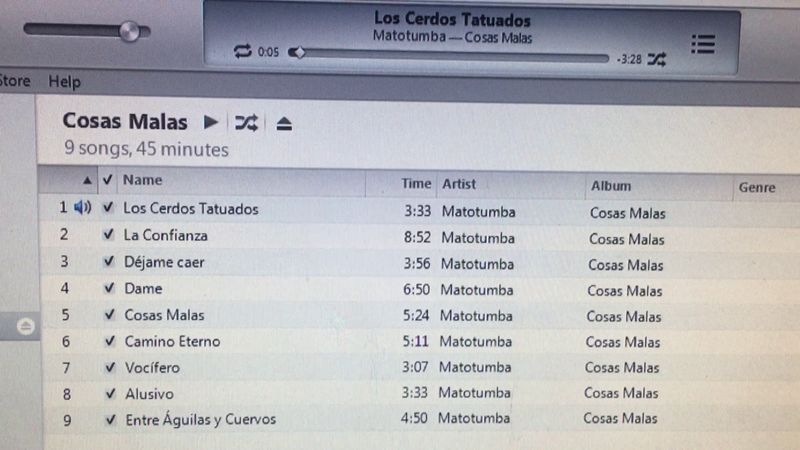Shuffle the Cosas Malas album songs
800x450 pixels.
(x=246, y=123)
